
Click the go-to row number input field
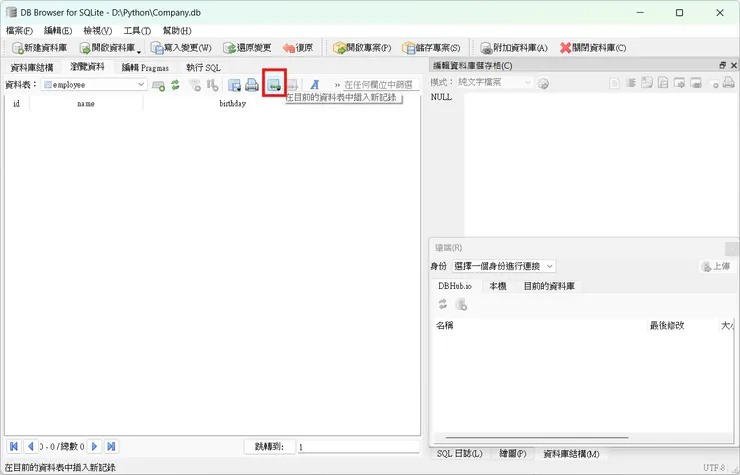click(358, 447)
